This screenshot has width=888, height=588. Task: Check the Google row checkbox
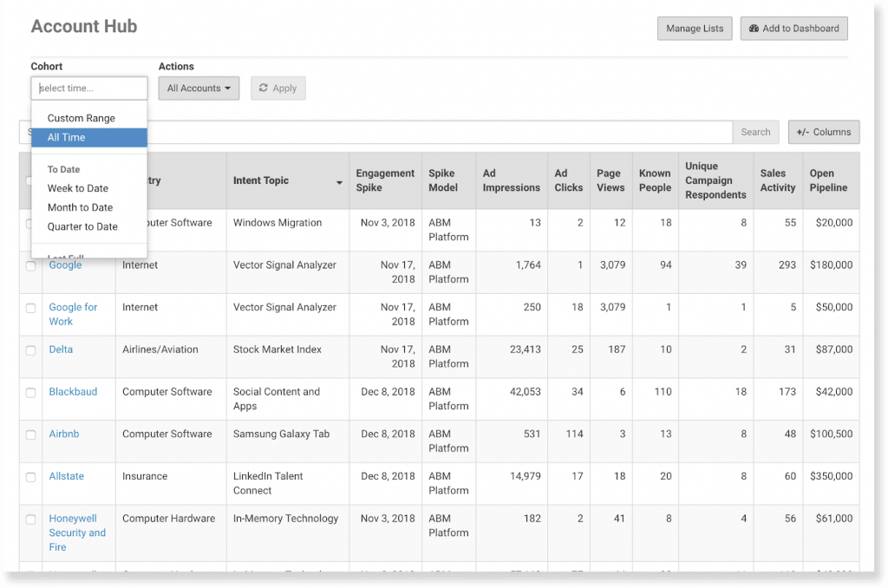click(x=30, y=265)
